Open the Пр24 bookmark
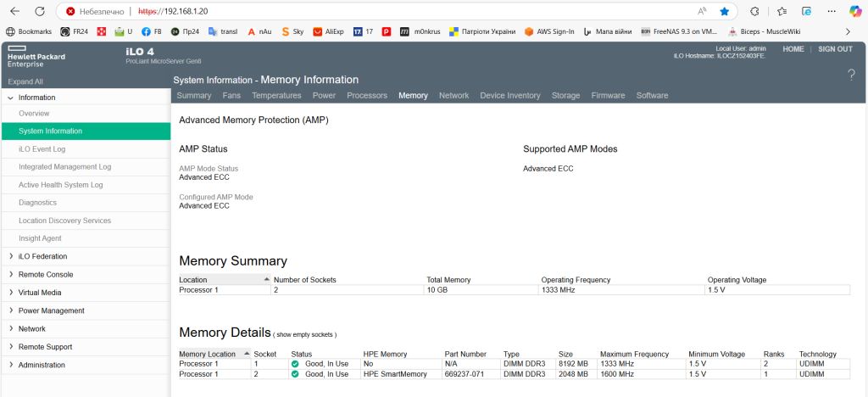The width and height of the screenshot is (868, 397). tap(185, 31)
